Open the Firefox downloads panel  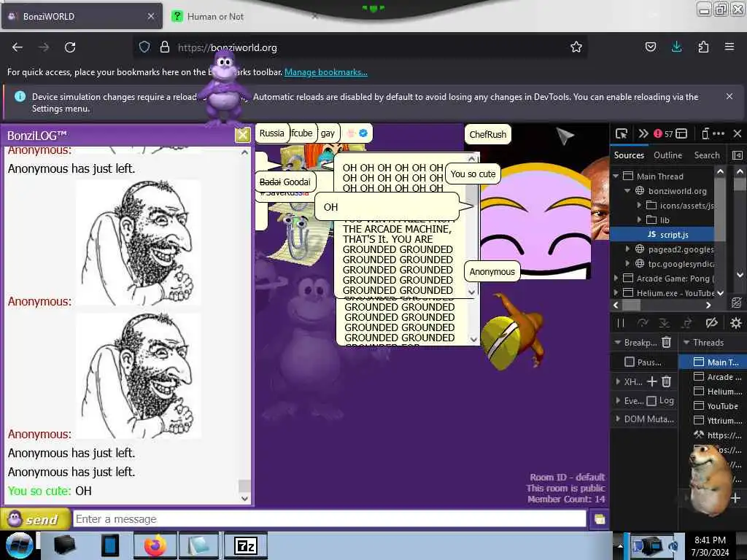coord(676,47)
